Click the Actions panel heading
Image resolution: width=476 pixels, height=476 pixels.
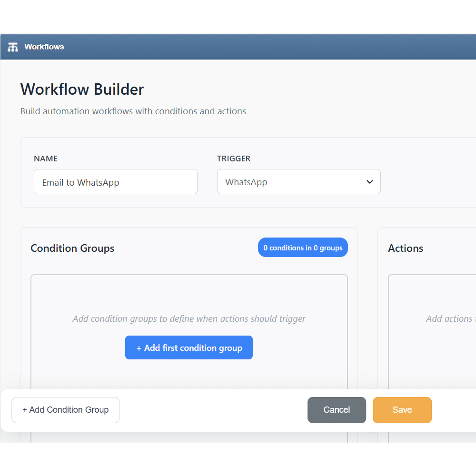click(x=406, y=248)
